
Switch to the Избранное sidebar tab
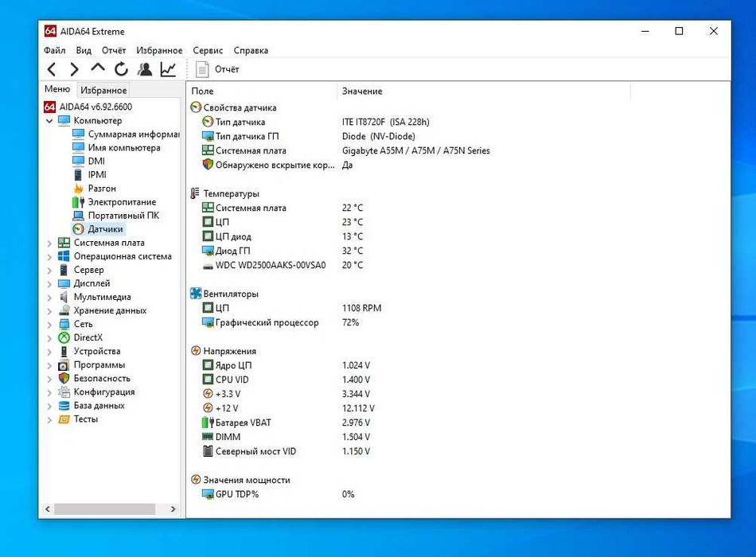pyautogui.click(x=103, y=90)
